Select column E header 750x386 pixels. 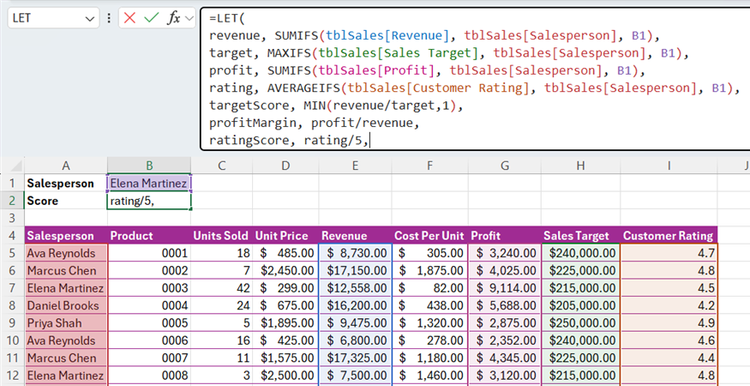pos(354,166)
